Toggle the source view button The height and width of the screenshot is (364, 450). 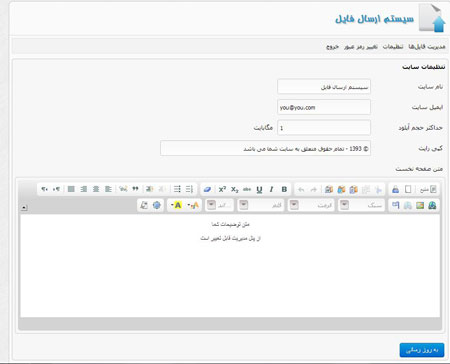point(428,189)
